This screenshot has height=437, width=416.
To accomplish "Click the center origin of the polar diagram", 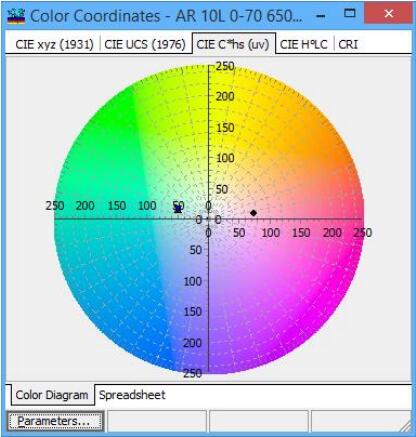I will (208, 219).
